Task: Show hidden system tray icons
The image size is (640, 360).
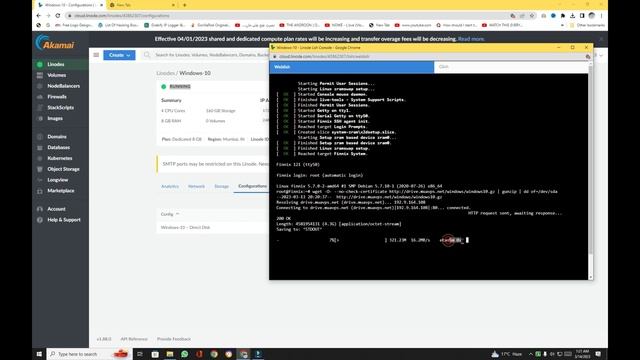Action: (531, 354)
